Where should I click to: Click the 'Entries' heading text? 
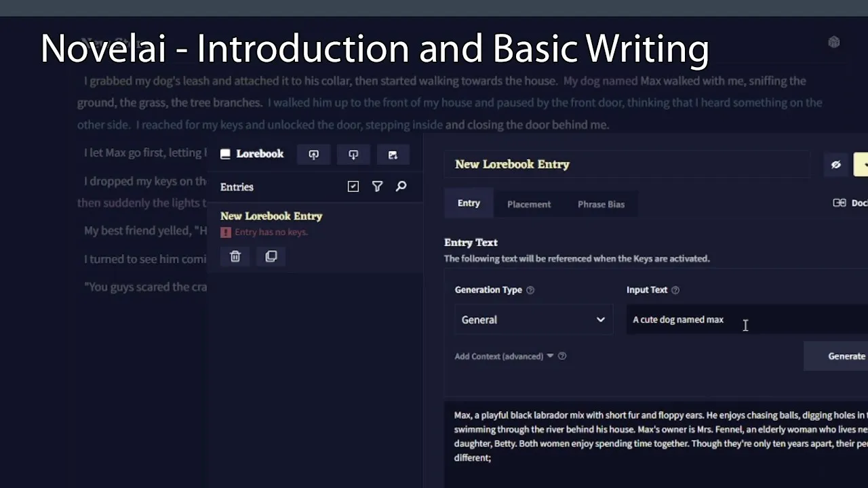click(x=237, y=187)
